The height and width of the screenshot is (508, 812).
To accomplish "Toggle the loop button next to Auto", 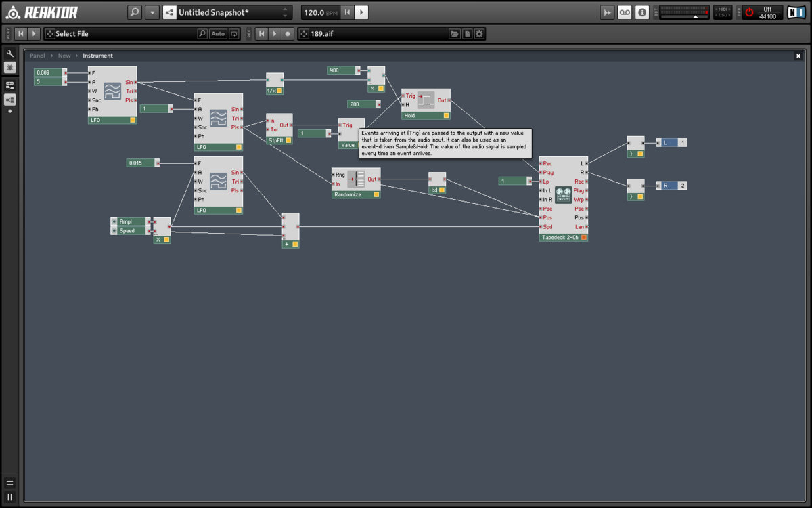I will [234, 34].
